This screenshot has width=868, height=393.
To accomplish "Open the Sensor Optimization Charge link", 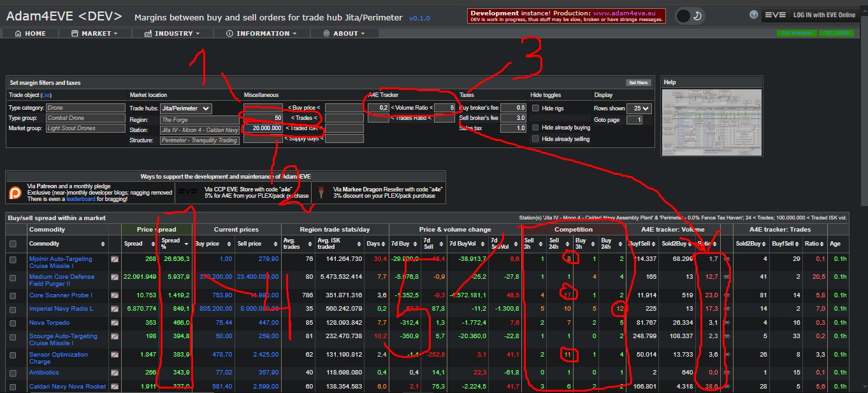I will 59,358.
